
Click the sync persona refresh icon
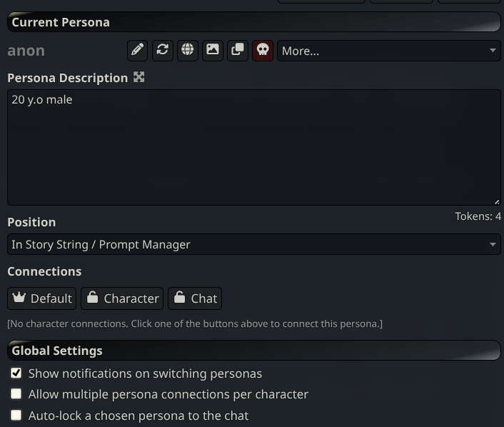[x=163, y=50]
